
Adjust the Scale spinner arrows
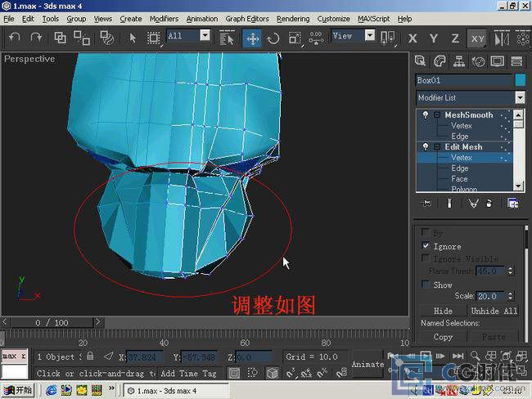click(510, 296)
